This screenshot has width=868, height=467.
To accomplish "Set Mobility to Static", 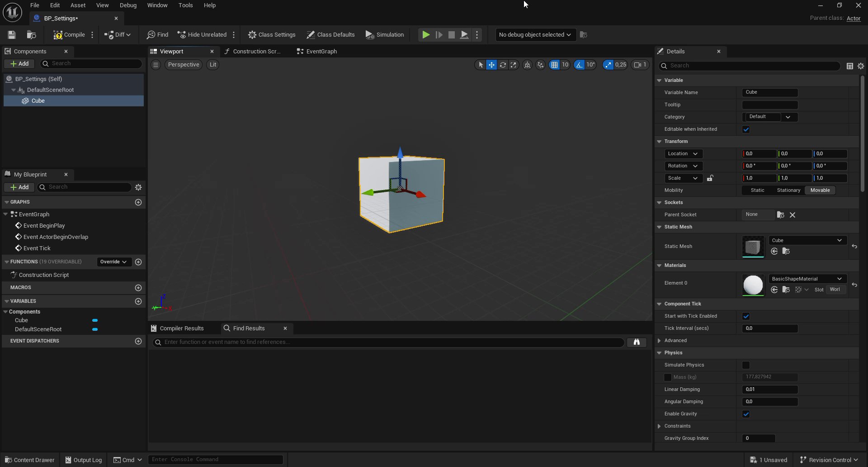I will pyautogui.click(x=757, y=191).
